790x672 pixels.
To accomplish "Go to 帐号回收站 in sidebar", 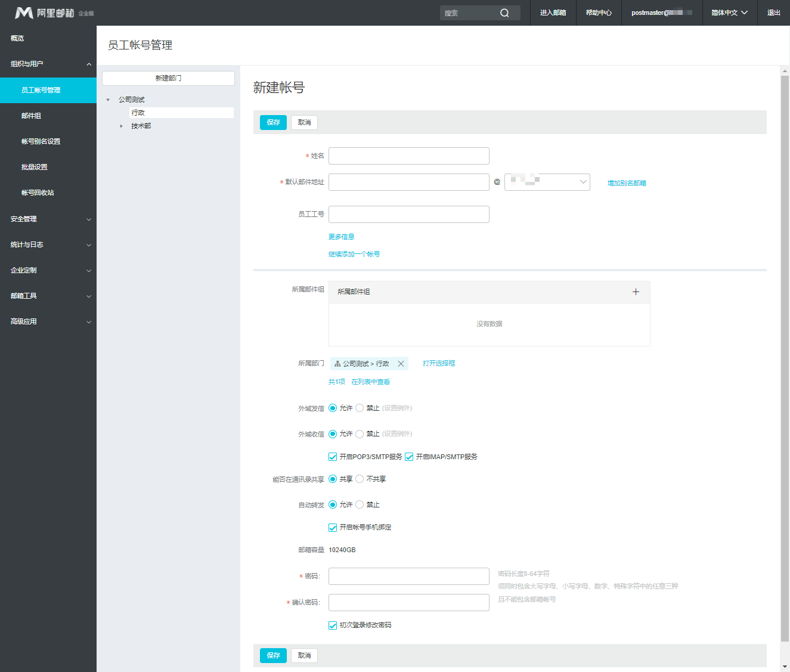I will [38, 193].
